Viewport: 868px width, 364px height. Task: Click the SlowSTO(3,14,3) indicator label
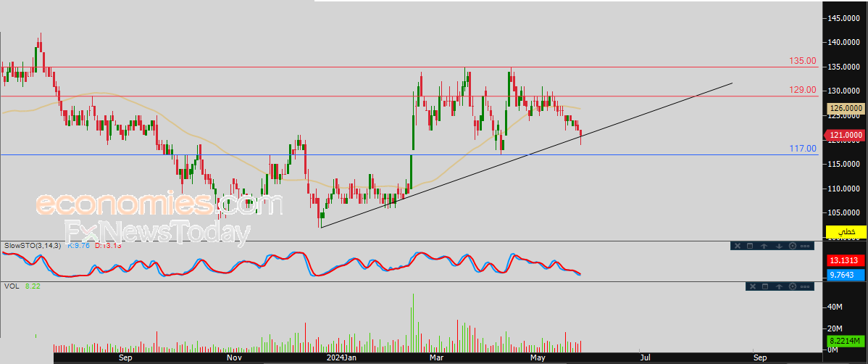pos(34,245)
